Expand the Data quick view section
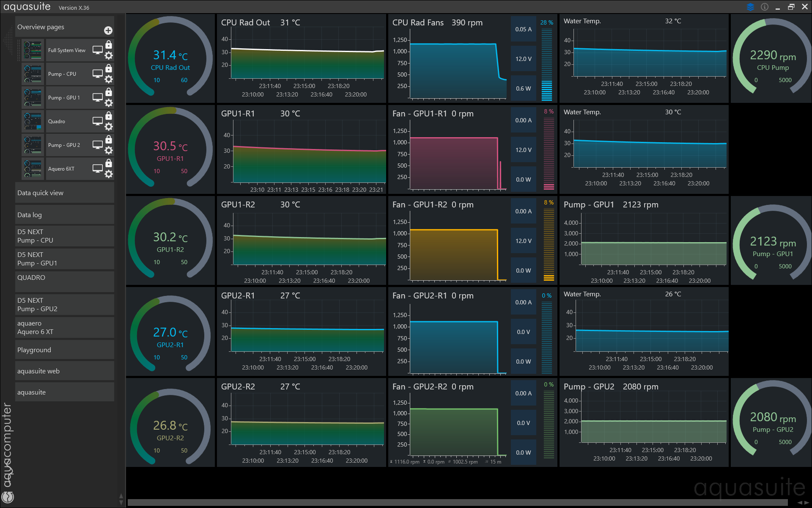This screenshot has height=508, width=812. 65,193
